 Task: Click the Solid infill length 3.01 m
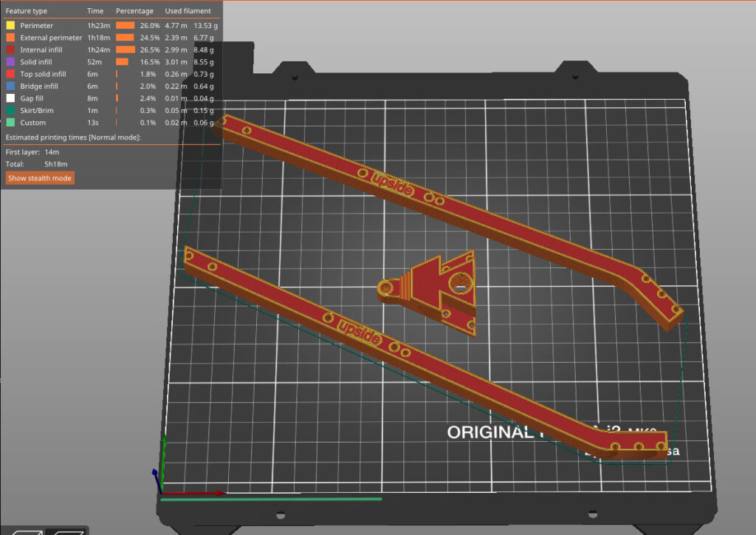[x=176, y=62]
